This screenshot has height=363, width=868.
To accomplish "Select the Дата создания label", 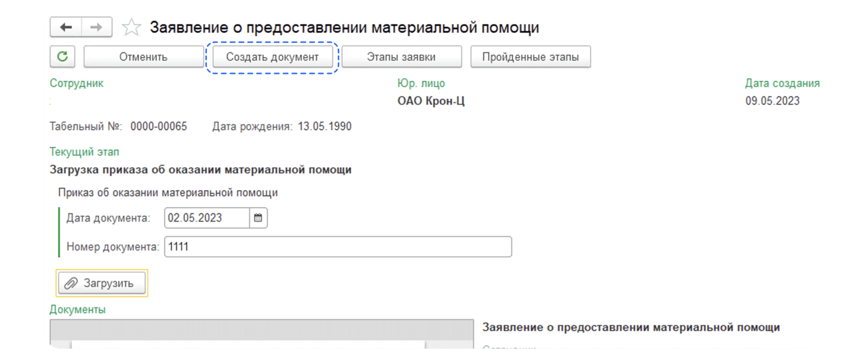I will (782, 83).
